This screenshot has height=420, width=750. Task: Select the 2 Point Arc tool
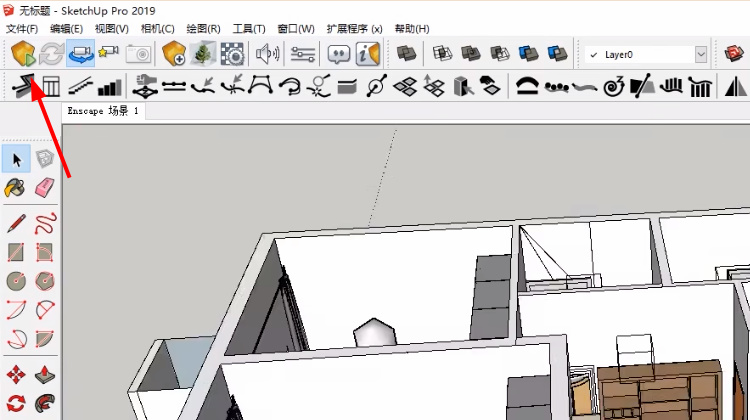[45, 309]
